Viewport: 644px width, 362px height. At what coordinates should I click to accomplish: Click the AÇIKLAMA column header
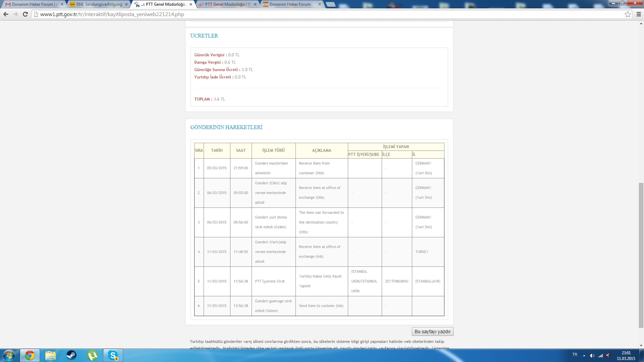(x=322, y=150)
